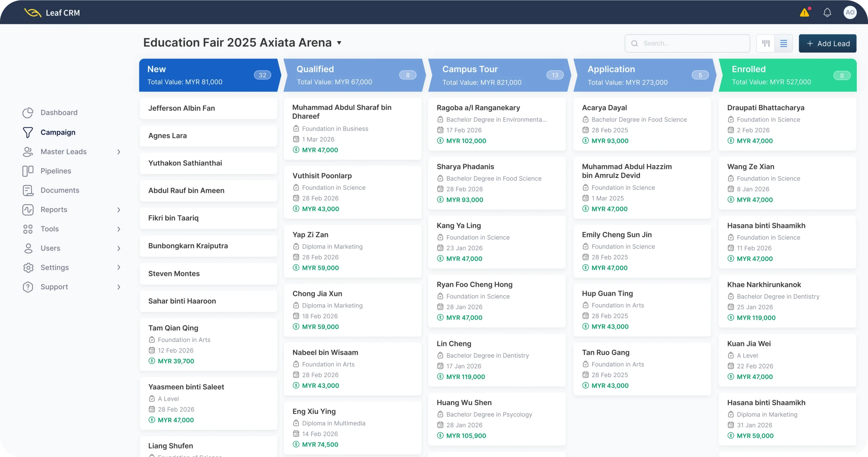This screenshot has height=457, width=868.
Task: Click the Documents sidebar icon
Action: tap(28, 190)
